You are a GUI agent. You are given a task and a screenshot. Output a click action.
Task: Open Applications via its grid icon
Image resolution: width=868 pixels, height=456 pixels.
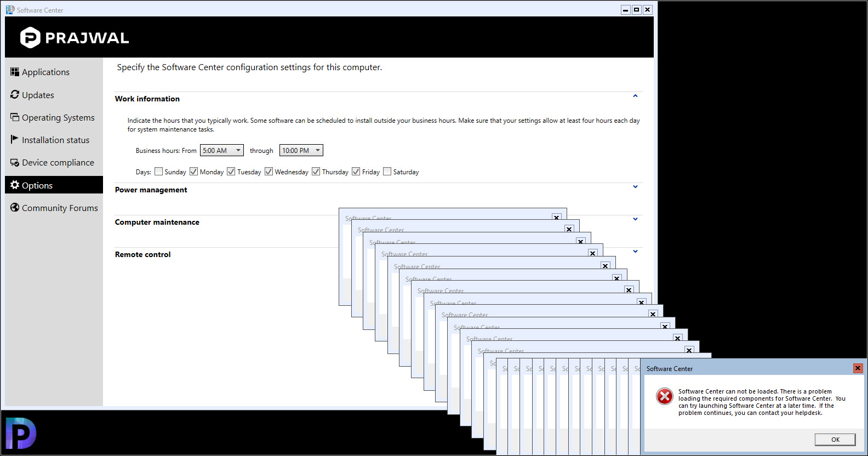15,72
